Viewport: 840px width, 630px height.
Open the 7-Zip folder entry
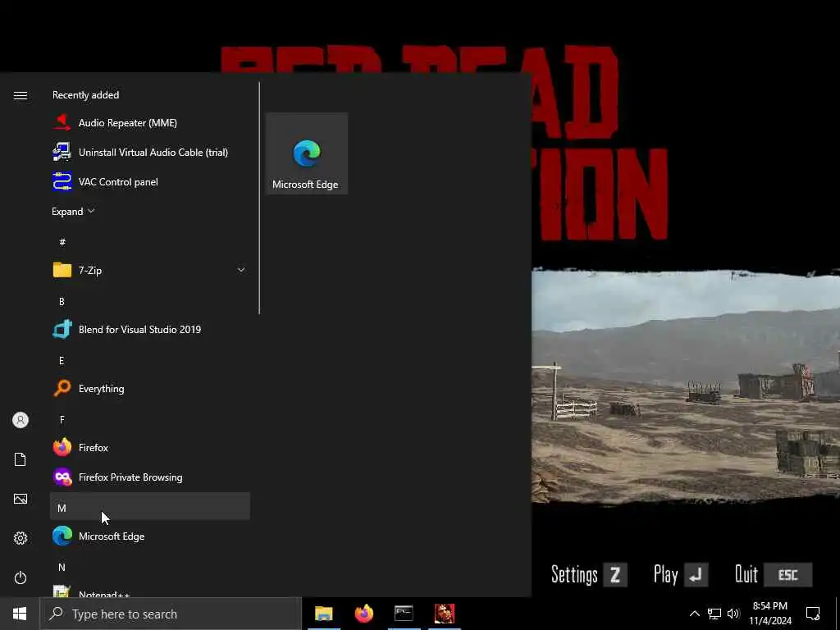pyautogui.click(x=150, y=270)
